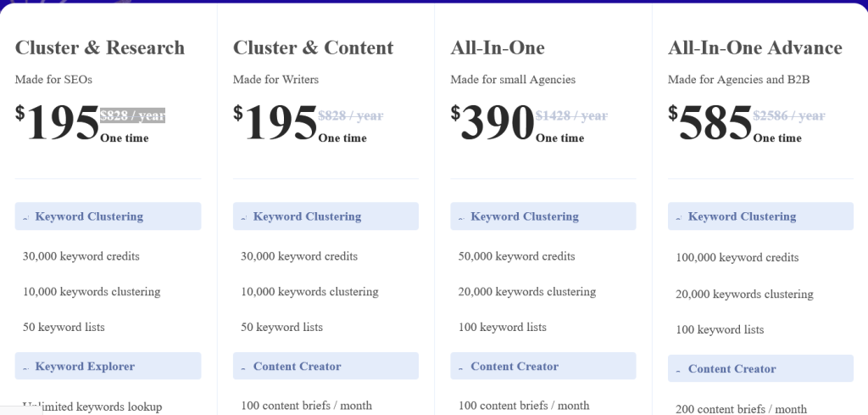The height and width of the screenshot is (415, 868).
Task: Click the Unlimited keywords lookup feature
Action: pos(92,407)
